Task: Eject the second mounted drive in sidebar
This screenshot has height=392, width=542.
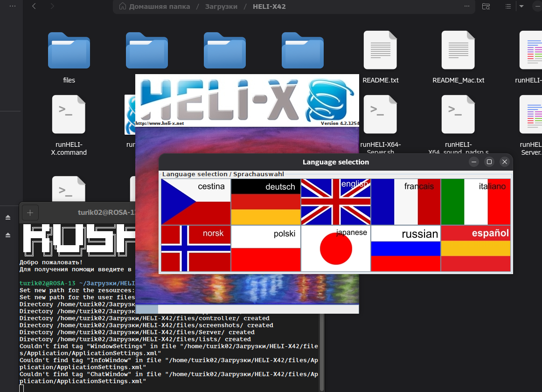Action: click(x=7, y=235)
